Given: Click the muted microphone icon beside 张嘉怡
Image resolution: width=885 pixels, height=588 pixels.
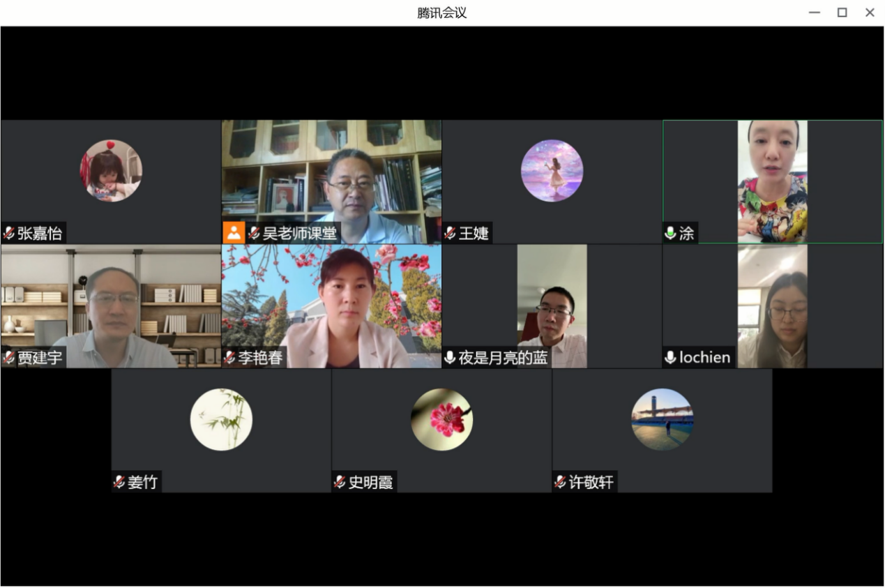Looking at the screenshot, I should click(9, 233).
